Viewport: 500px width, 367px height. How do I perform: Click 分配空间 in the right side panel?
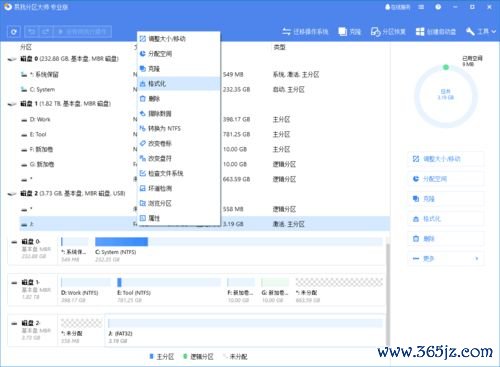pyautogui.click(x=445, y=179)
